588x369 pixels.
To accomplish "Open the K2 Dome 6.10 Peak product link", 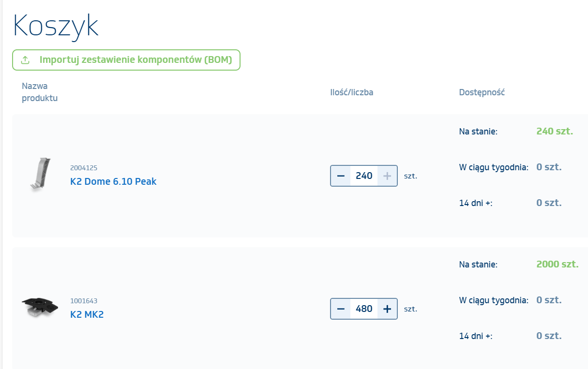I will tap(113, 182).
